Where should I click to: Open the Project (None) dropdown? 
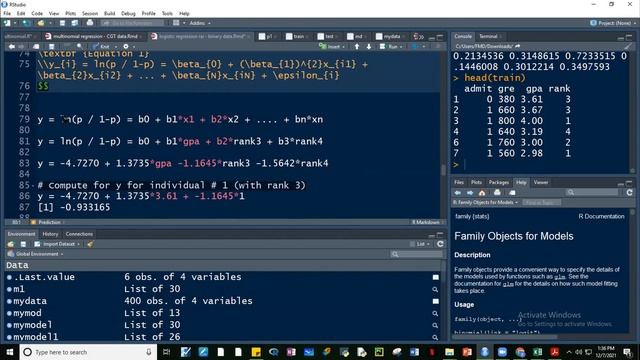(x=613, y=23)
